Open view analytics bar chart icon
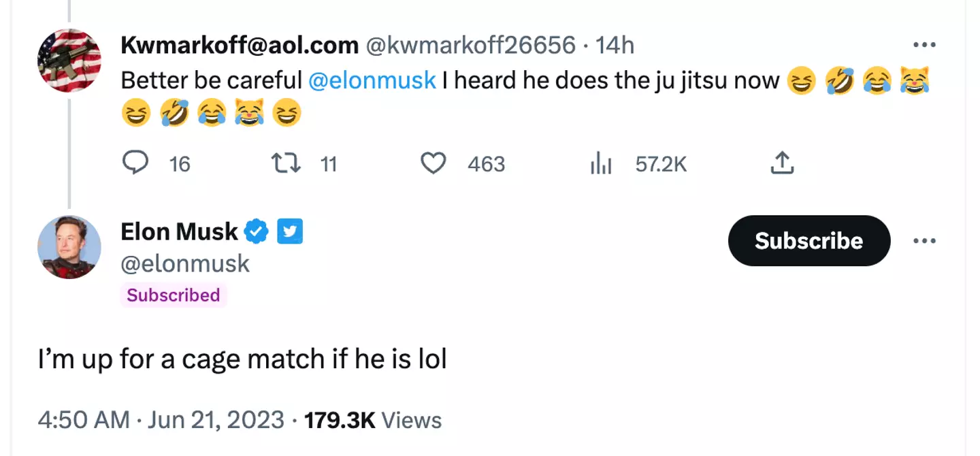The width and height of the screenshot is (980, 456). (601, 164)
